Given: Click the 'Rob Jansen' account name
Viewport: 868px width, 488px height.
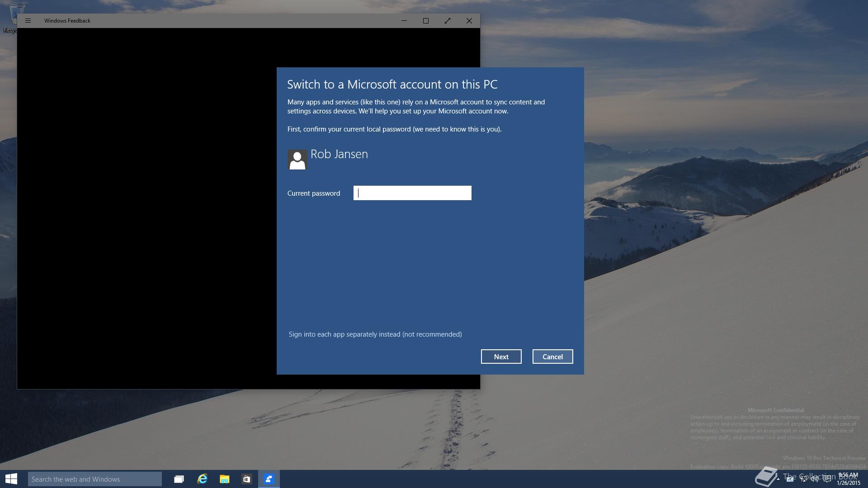Looking at the screenshot, I should point(339,154).
